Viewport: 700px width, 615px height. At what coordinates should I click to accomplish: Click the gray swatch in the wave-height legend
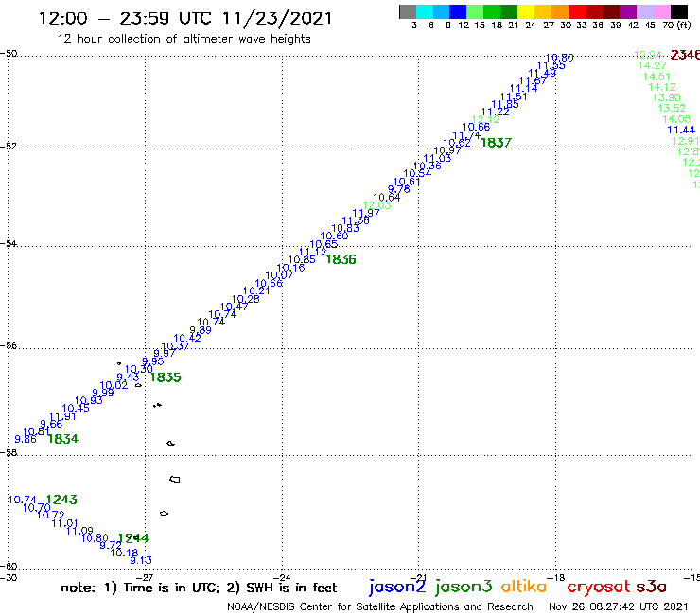tap(408, 11)
